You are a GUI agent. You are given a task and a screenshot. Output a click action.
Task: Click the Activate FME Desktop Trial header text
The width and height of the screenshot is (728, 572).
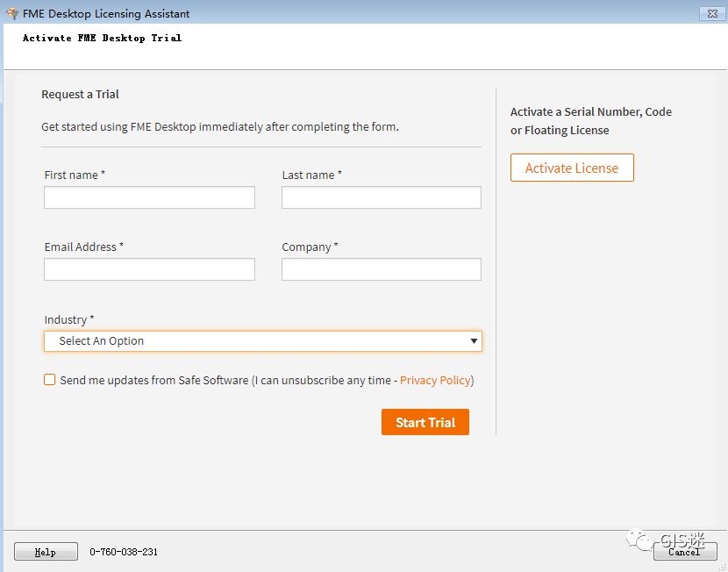coord(102,39)
